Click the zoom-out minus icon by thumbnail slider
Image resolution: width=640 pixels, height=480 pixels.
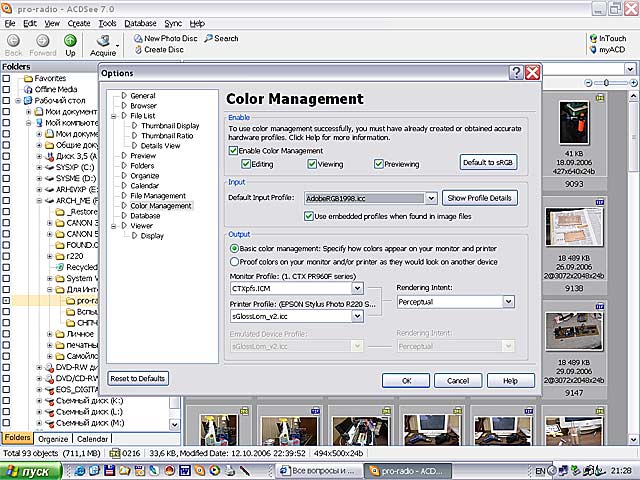click(588, 83)
